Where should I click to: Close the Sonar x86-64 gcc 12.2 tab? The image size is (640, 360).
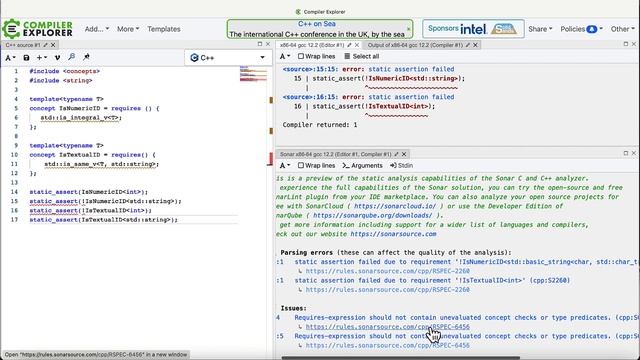(404, 154)
